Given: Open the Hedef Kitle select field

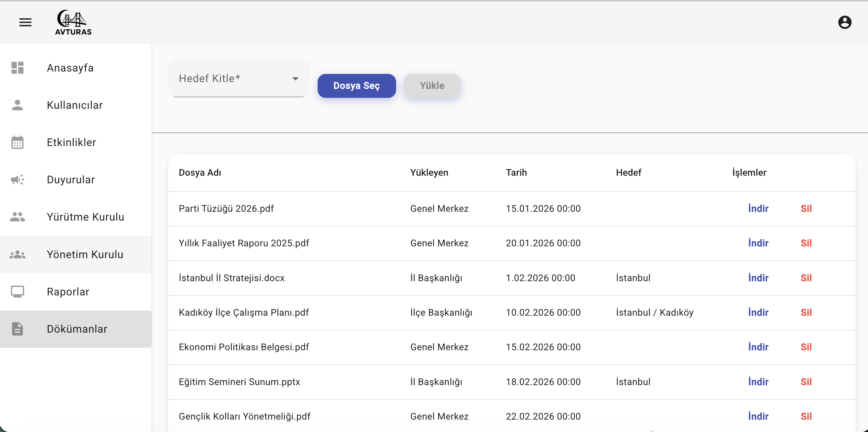Looking at the screenshot, I should click(x=232, y=79).
